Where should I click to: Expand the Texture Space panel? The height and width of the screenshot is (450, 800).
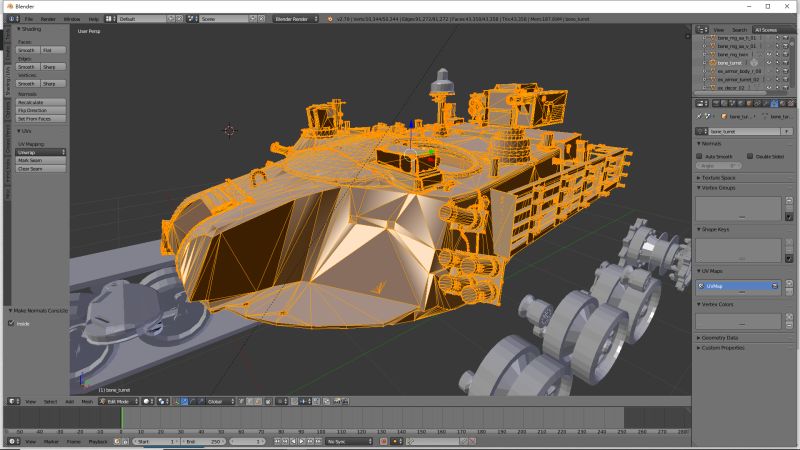click(716, 178)
